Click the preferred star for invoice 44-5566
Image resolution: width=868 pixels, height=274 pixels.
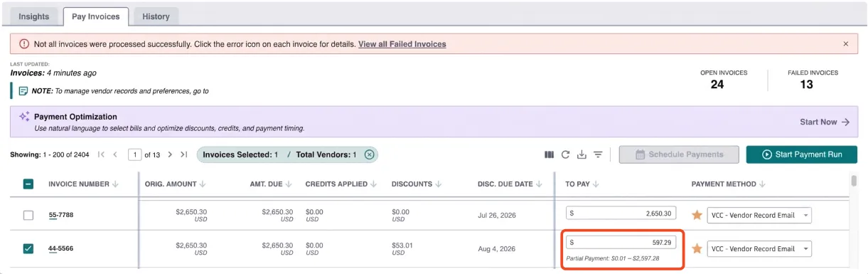[x=697, y=248]
